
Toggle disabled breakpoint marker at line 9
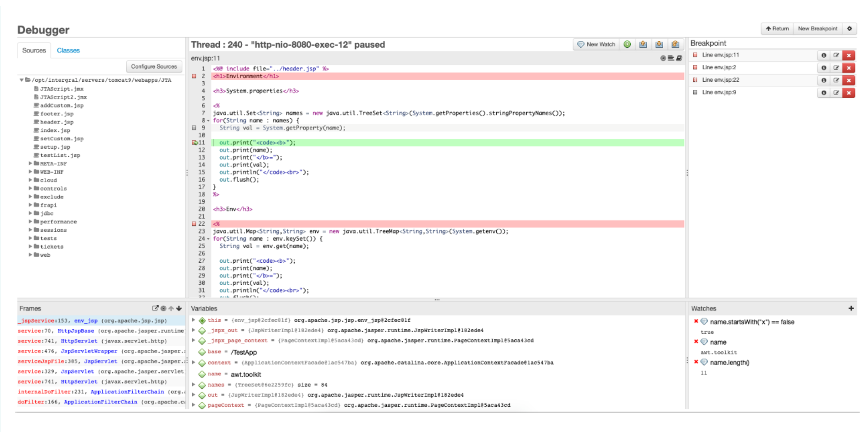194,128
